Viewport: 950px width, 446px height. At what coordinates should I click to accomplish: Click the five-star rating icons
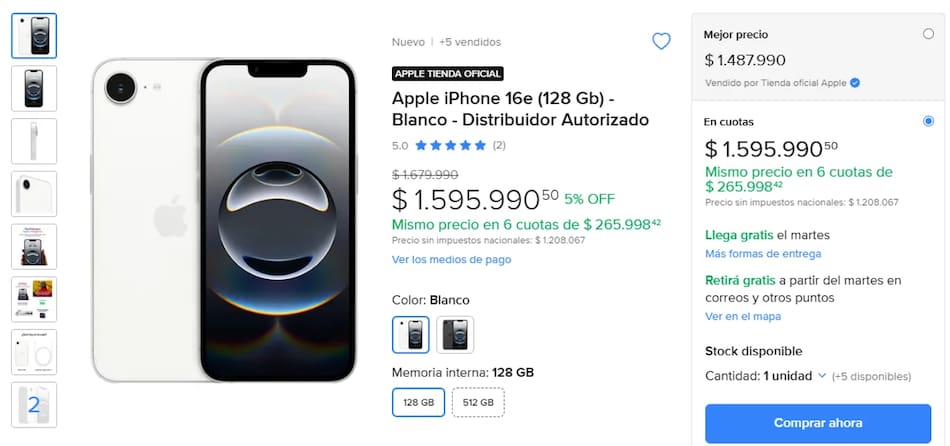click(451, 145)
